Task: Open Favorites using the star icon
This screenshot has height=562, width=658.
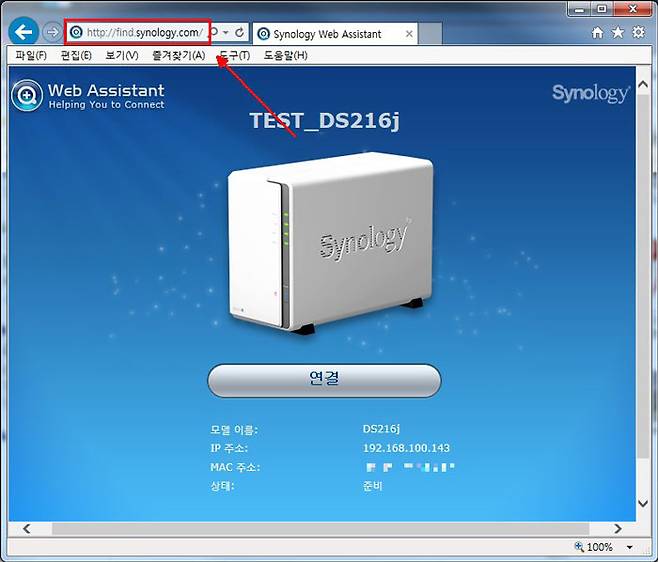Action: 618,33
